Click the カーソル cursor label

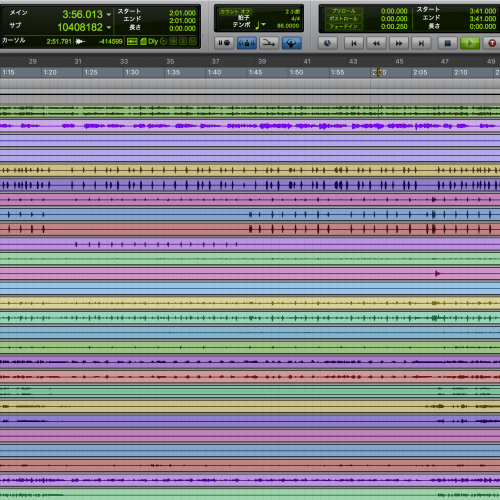(x=14, y=40)
